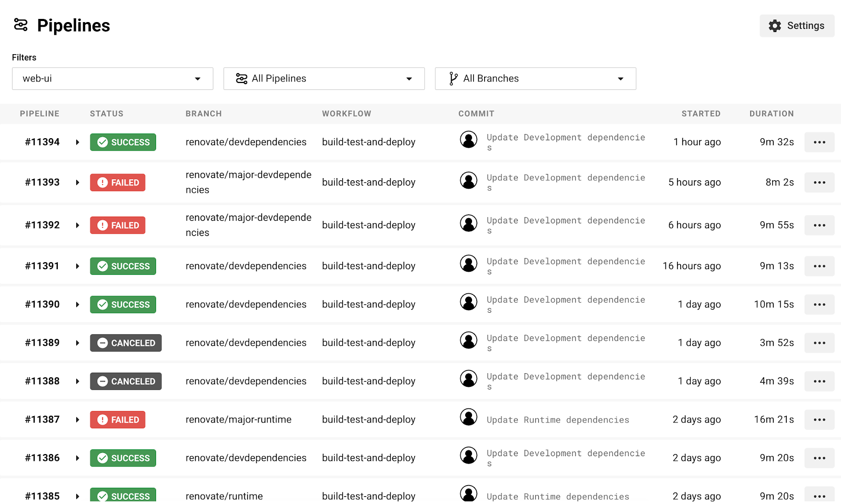
Task: Click the settings gear icon
Action: click(774, 25)
